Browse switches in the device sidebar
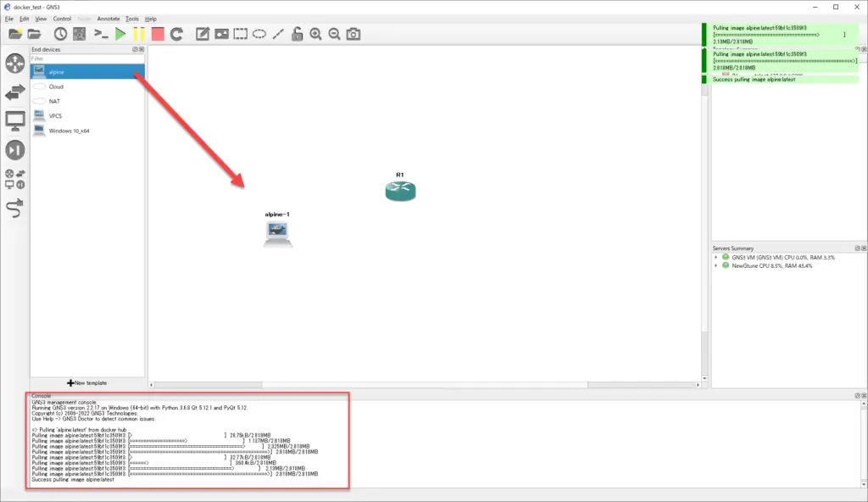This screenshot has height=502, width=868. (15, 92)
